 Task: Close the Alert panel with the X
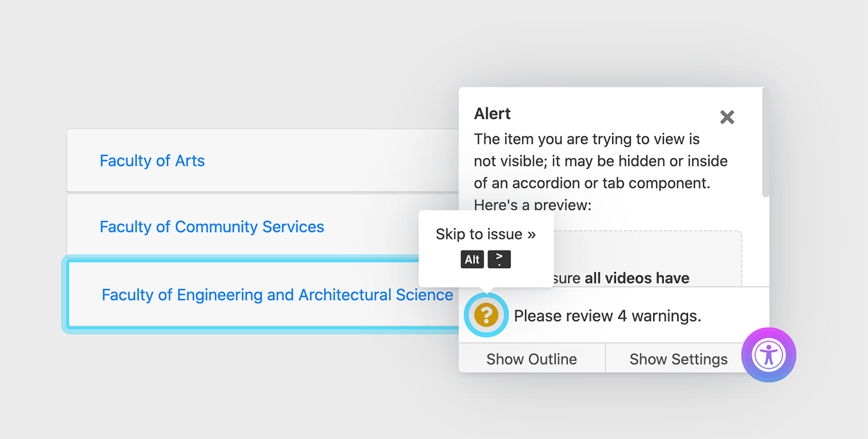(x=727, y=117)
